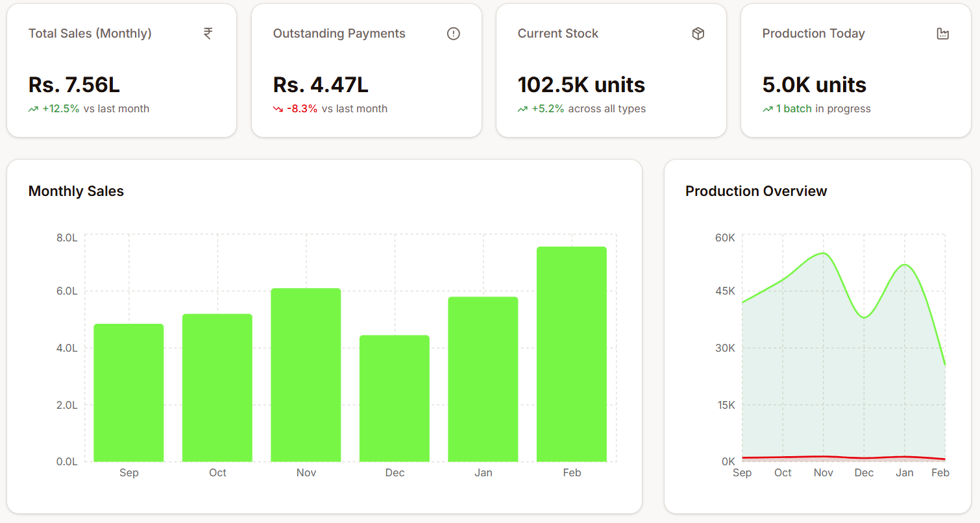The height and width of the screenshot is (523, 980).
Task: Click the rupee icon in Total Sales card
Action: pos(208,34)
